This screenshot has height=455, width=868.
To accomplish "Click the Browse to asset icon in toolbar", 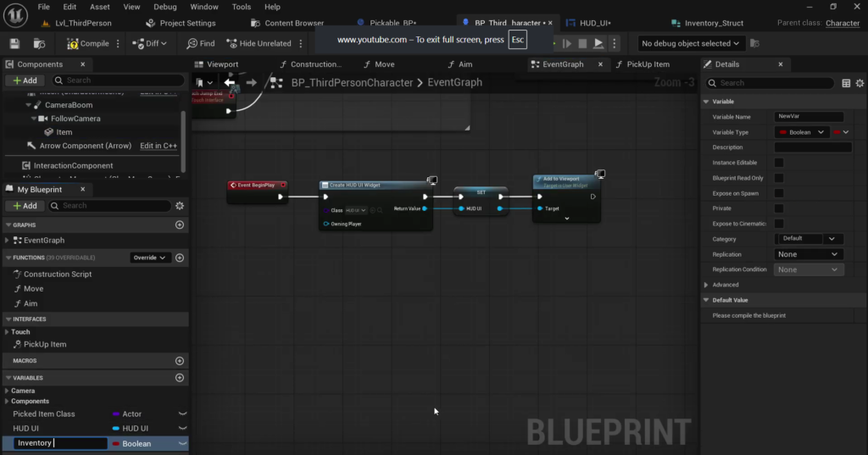I will (39, 43).
